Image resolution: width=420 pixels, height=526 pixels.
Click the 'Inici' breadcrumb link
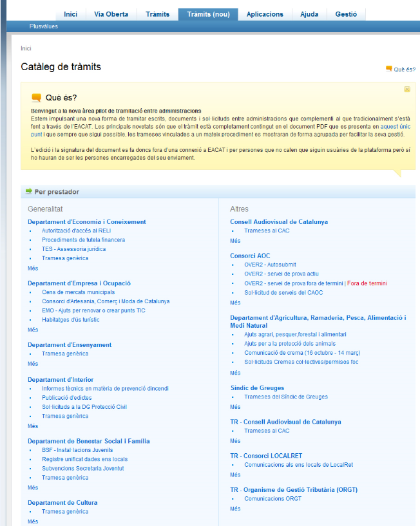[26, 48]
